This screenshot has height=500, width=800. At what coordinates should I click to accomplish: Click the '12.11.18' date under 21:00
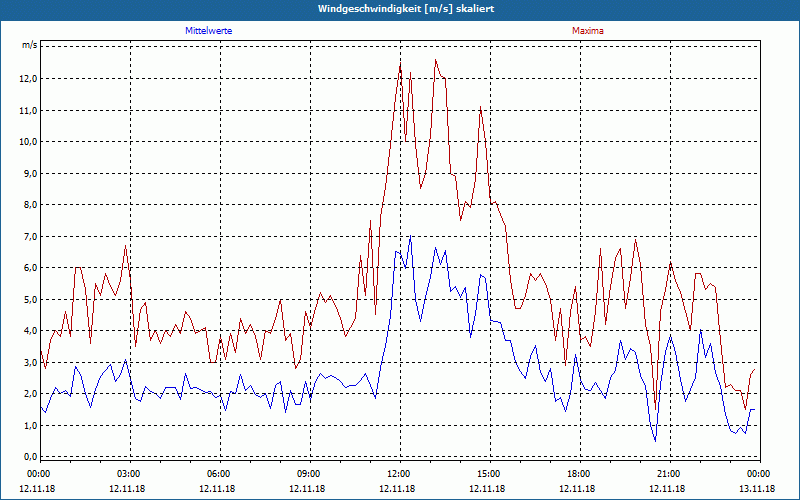pyautogui.click(x=667, y=489)
